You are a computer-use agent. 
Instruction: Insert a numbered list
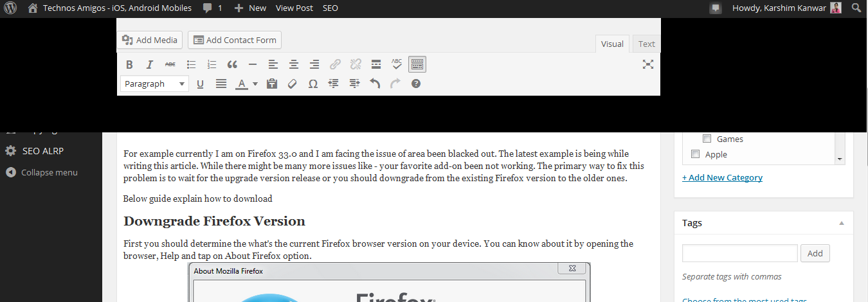(212, 64)
